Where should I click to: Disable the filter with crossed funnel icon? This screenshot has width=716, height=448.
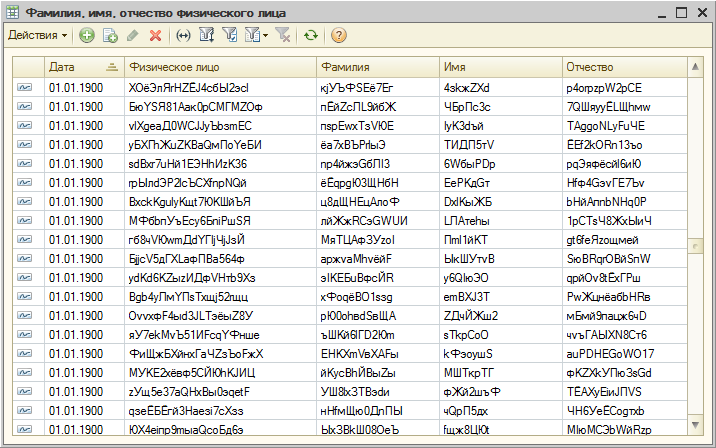283,35
